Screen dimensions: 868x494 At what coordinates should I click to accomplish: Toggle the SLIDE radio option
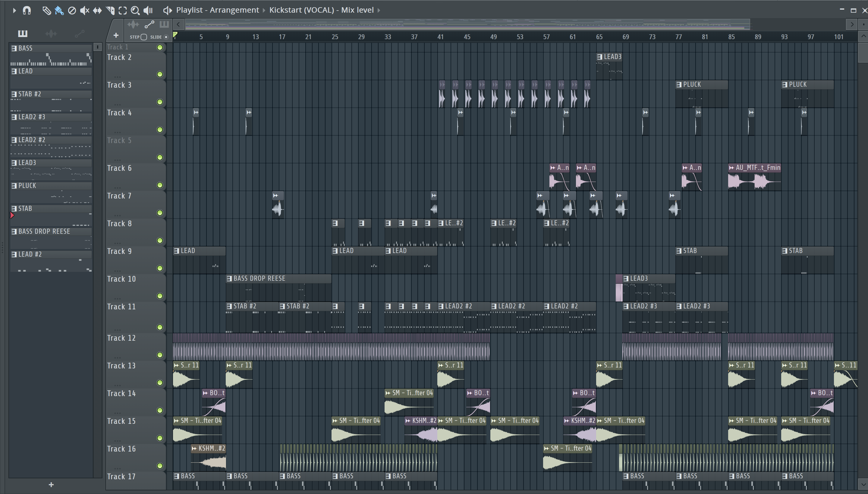pos(166,37)
